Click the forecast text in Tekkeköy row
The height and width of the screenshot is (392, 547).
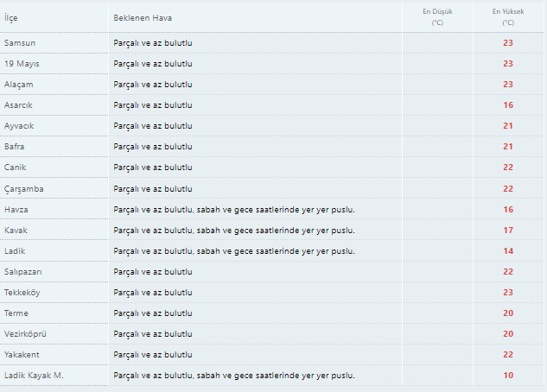click(153, 293)
